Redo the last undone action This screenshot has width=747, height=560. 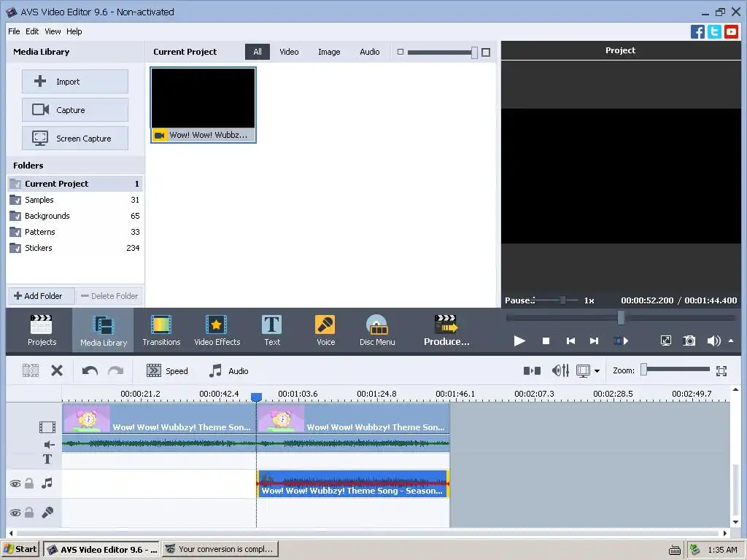(x=116, y=370)
